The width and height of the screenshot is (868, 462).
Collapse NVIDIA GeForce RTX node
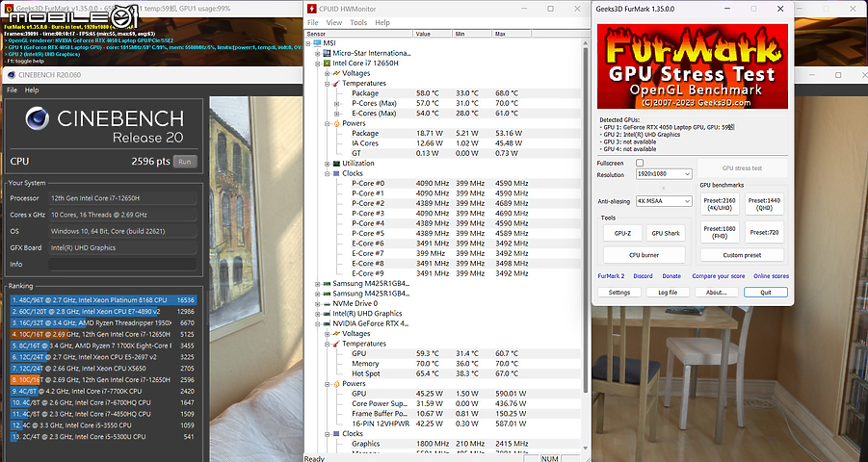[318, 323]
